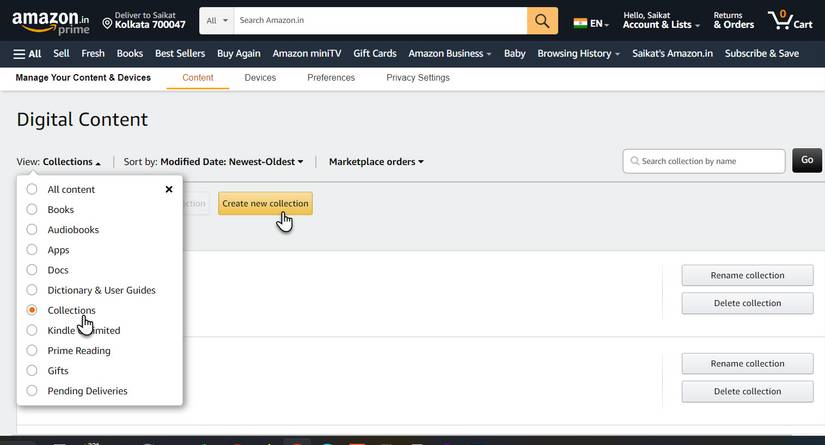Collapse the View: Collections dropdown

point(58,162)
